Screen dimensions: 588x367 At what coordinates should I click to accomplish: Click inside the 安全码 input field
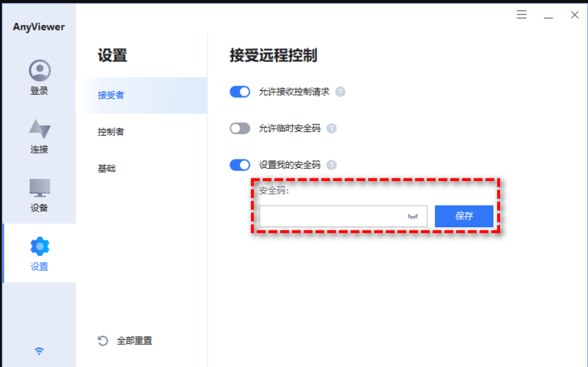tap(336, 216)
